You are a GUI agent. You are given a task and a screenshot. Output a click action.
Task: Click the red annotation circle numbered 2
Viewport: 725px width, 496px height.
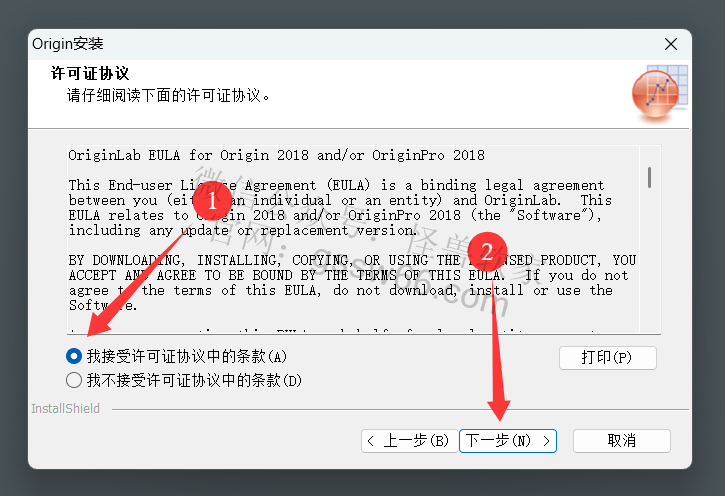click(487, 252)
